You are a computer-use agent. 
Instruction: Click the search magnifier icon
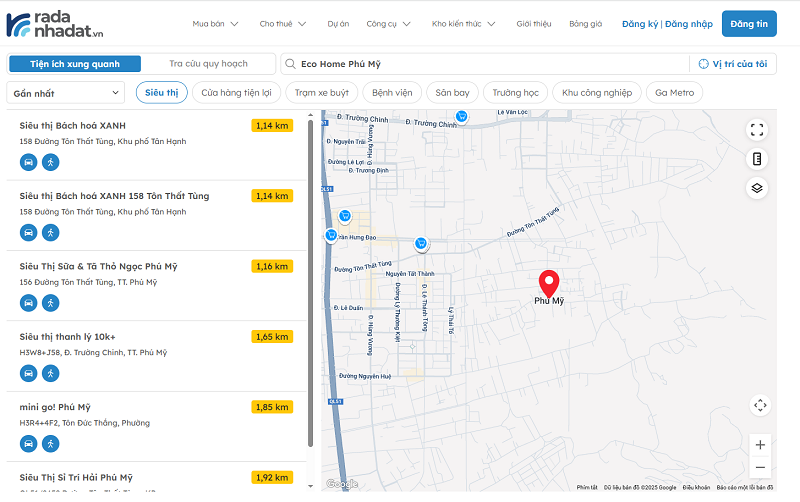290,64
